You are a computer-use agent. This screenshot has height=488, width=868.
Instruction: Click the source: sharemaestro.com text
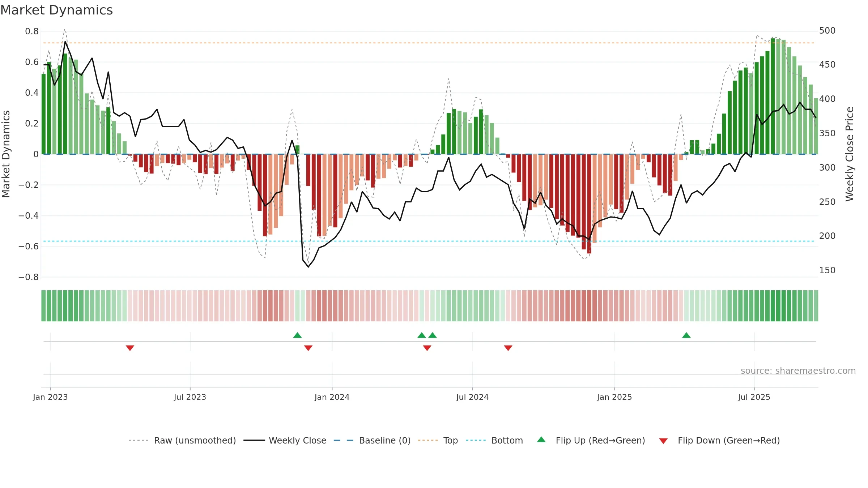point(798,371)
